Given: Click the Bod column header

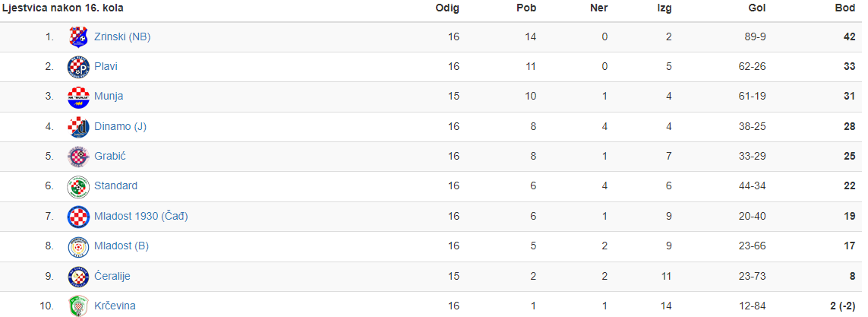Looking at the screenshot, I should (x=845, y=8).
